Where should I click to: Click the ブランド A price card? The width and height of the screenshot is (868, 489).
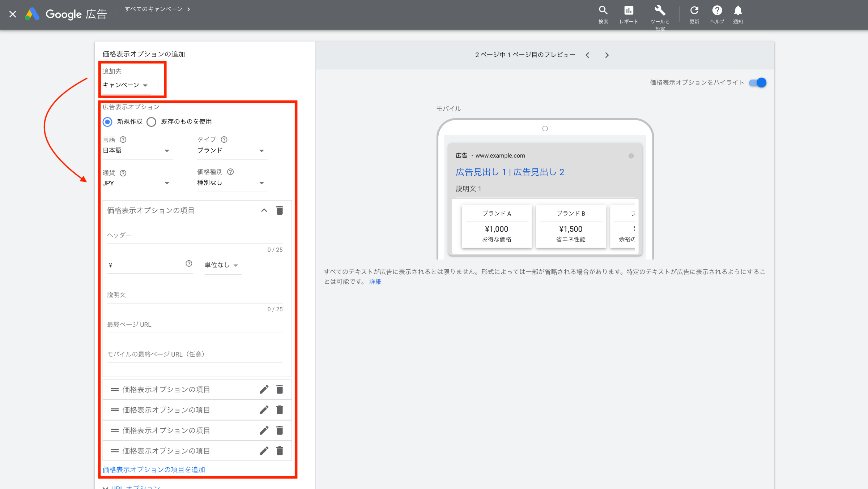point(497,226)
